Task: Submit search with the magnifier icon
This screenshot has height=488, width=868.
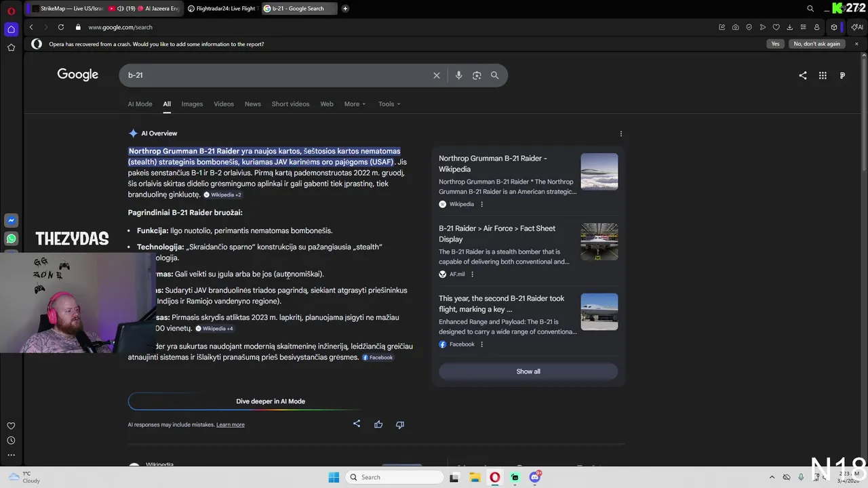Action: tap(494, 75)
